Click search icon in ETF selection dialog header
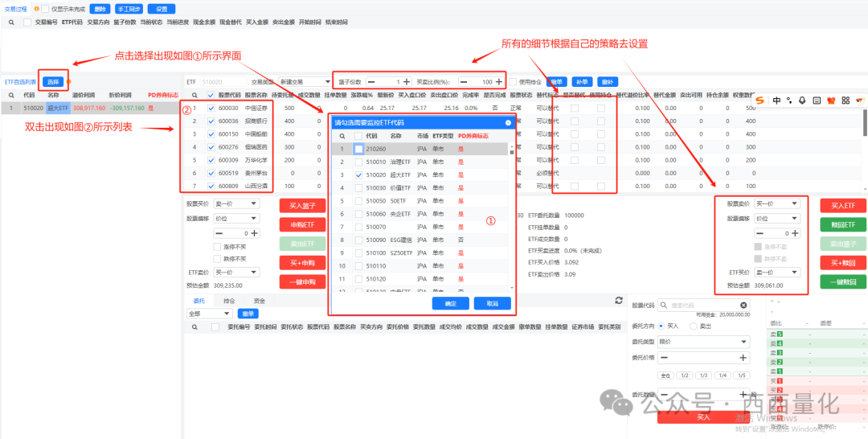 coord(342,136)
